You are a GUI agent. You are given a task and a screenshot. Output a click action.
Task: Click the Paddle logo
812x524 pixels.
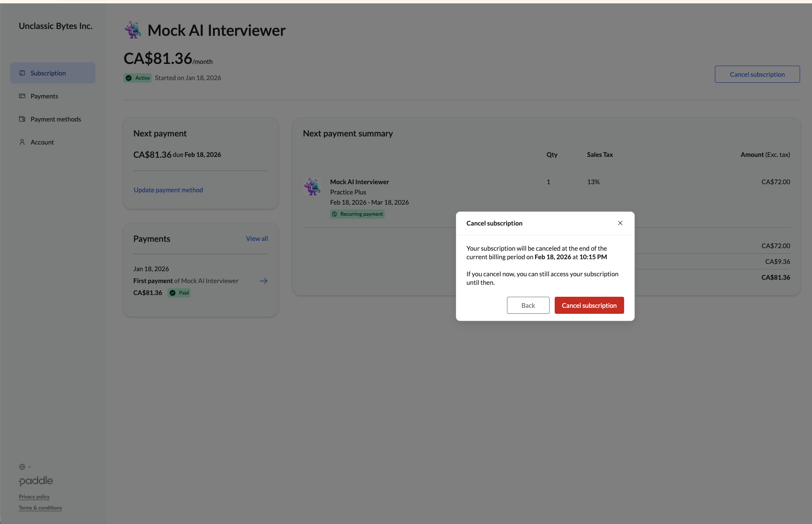(36, 481)
